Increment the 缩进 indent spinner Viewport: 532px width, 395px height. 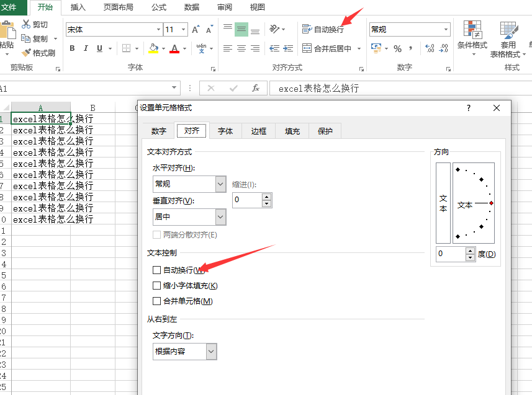coord(267,197)
